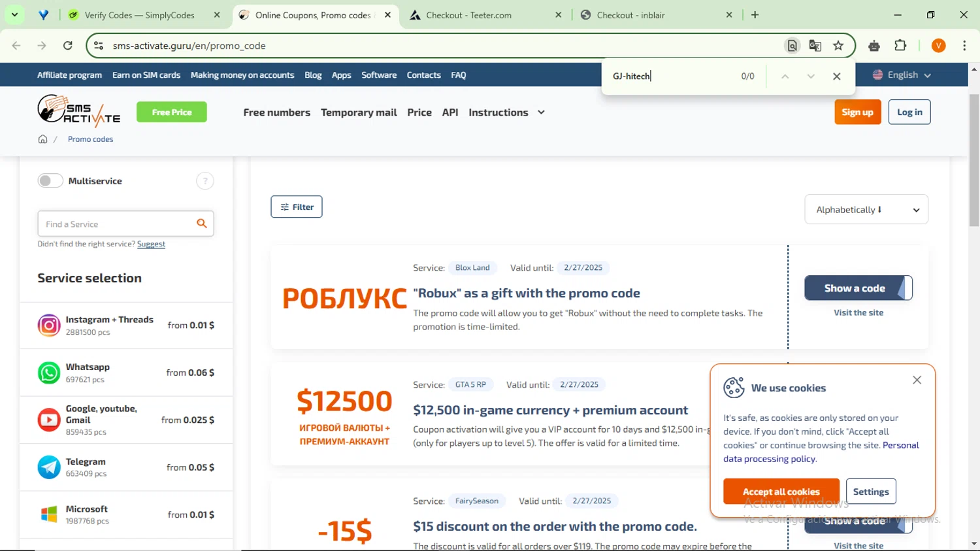Select the Google, youtube, Gmail service icon
980x551 pixels.
49,420
